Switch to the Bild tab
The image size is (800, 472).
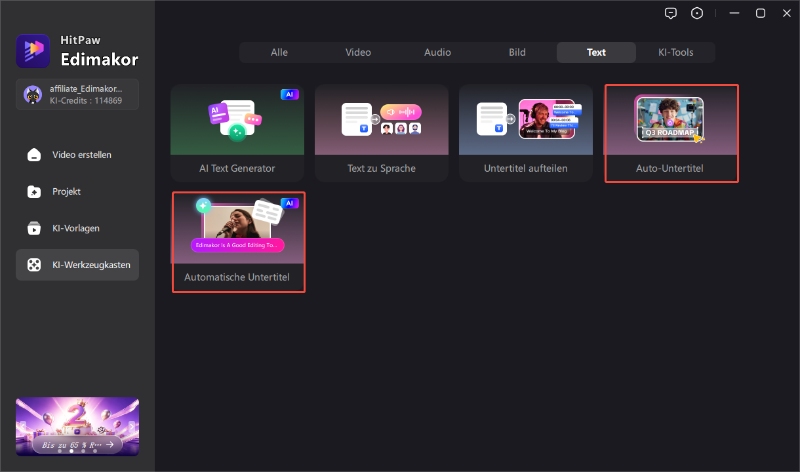(x=517, y=53)
